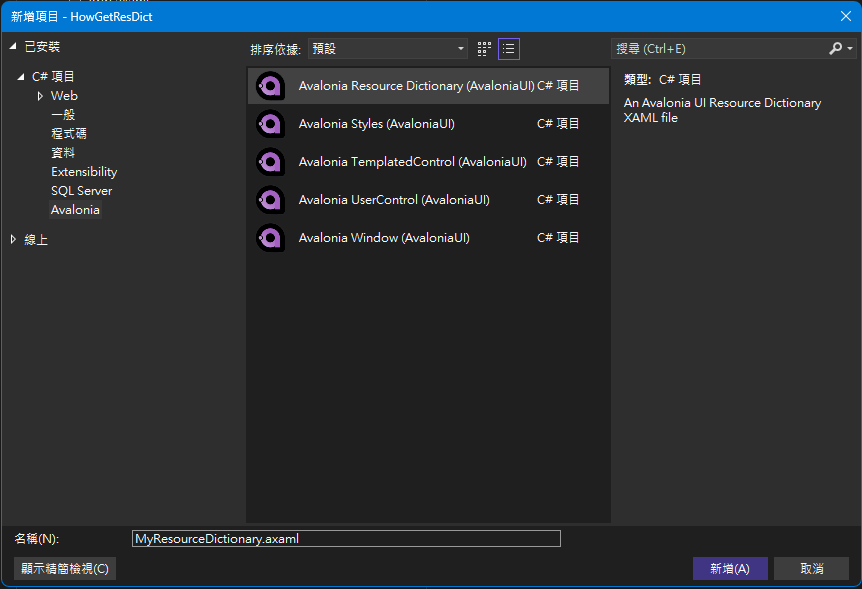Click the search box 搜尋 (Ctrl+E)
This screenshot has height=589, width=862.
(719, 49)
